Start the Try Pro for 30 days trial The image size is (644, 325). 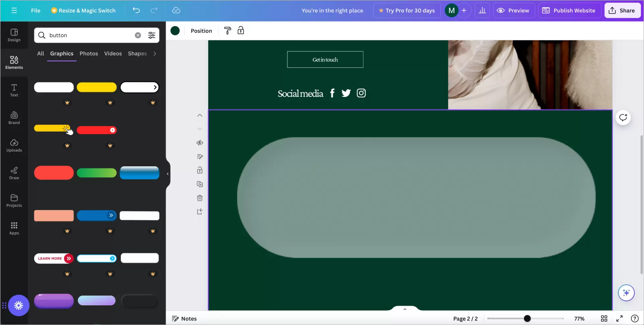tap(406, 10)
